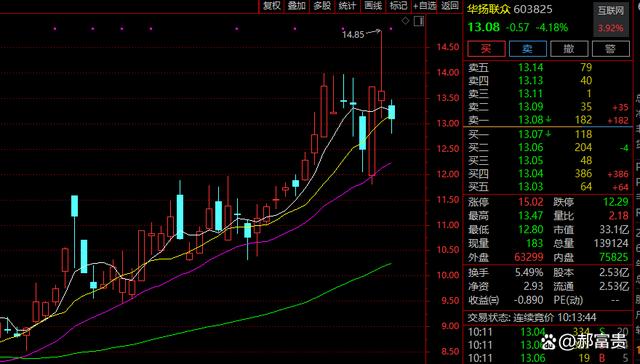Image resolution: width=640 pixels, height=364 pixels.
Task: Open the 叠加 overlay menu
Action: point(297,6)
